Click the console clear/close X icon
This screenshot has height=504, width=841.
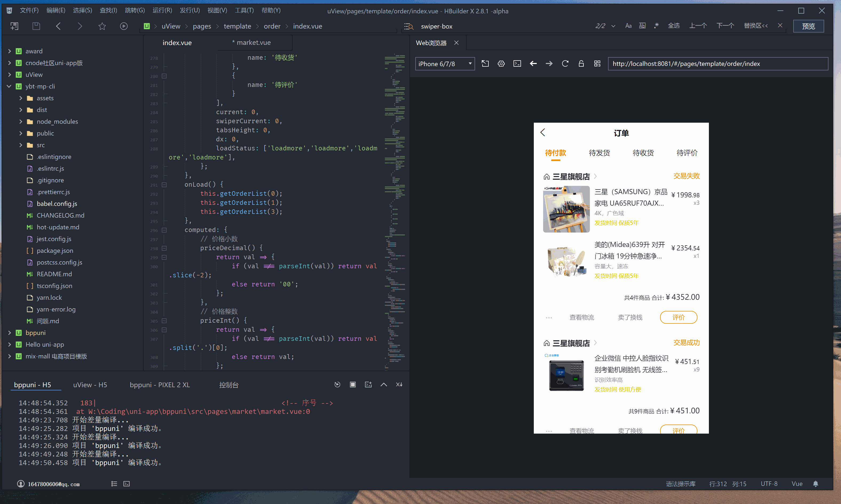click(x=399, y=385)
